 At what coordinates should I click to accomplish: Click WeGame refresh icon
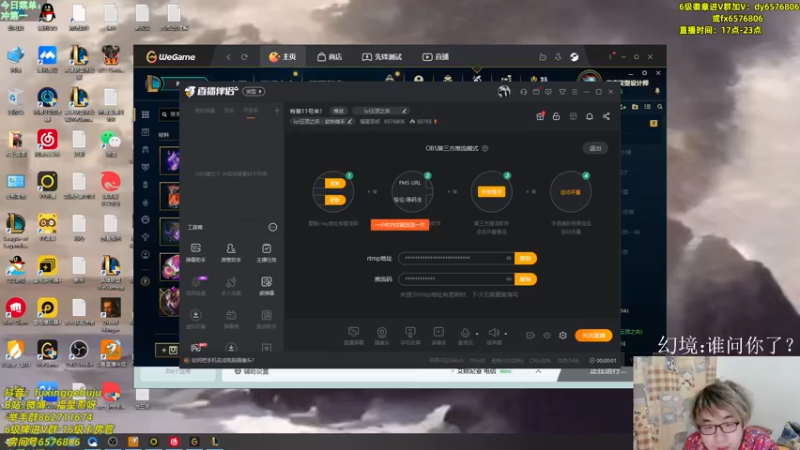pyautogui.click(x=244, y=57)
